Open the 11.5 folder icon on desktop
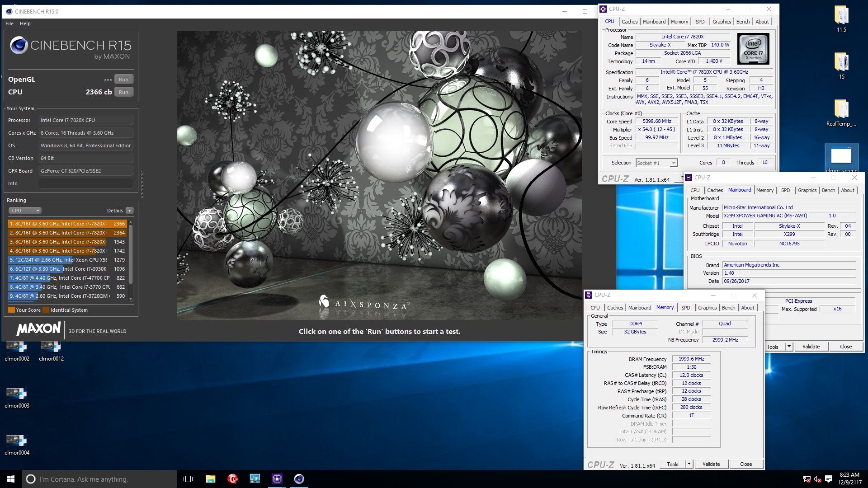 (x=841, y=15)
